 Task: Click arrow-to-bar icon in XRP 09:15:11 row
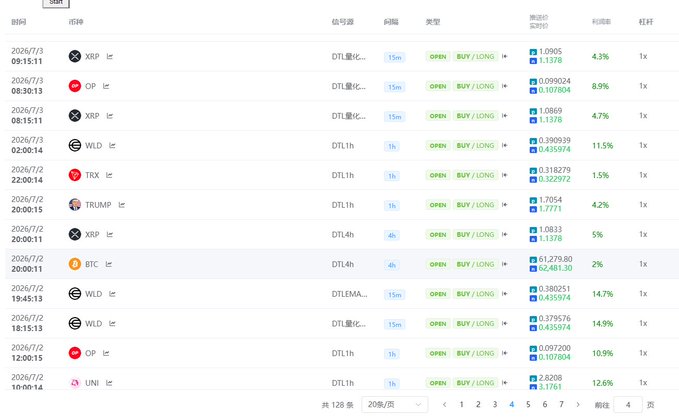504,56
